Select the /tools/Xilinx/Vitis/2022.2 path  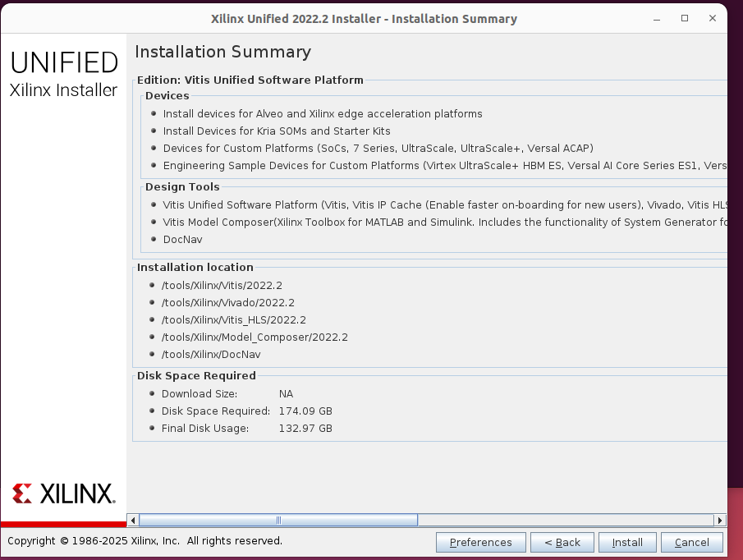[x=222, y=285]
